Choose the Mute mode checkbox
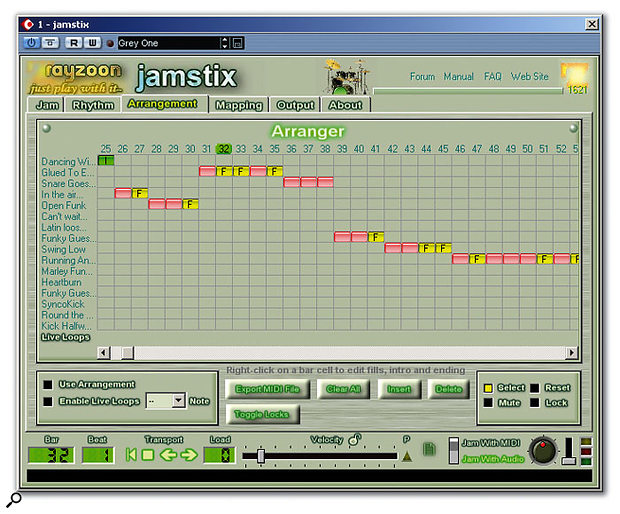This screenshot has height=514, width=620. pos(488,403)
